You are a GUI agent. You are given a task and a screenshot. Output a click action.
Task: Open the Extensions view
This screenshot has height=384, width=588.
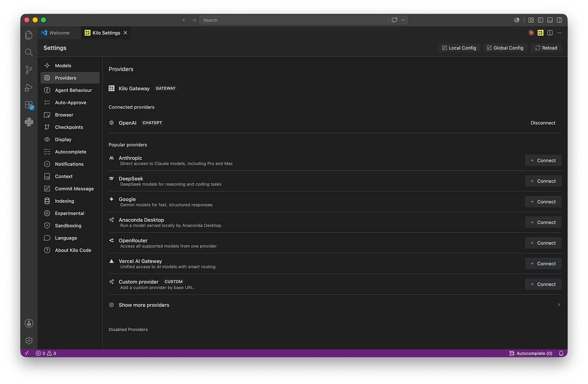(x=29, y=105)
